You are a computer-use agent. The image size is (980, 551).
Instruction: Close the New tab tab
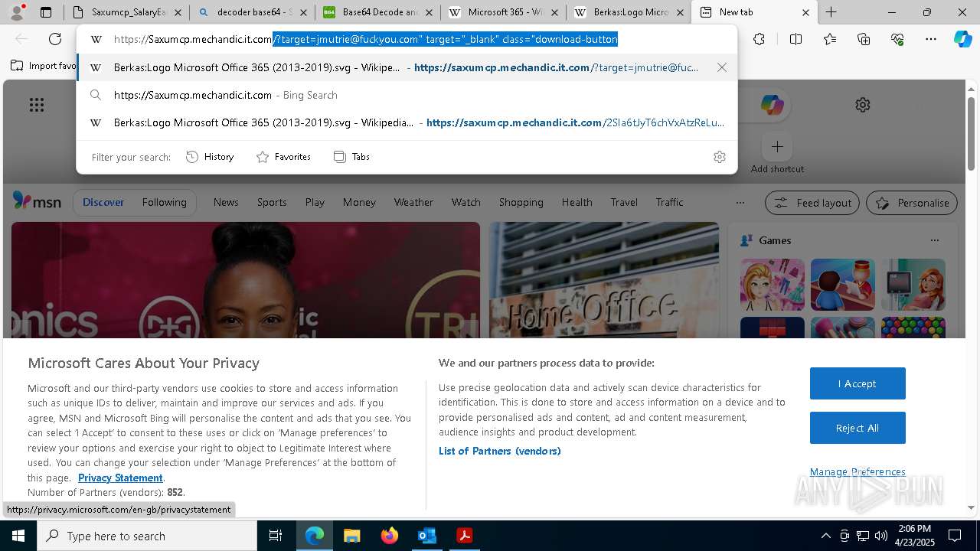click(805, 12)
